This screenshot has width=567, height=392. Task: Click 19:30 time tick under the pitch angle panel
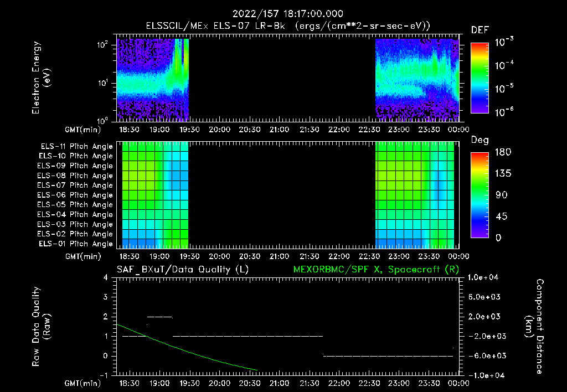pyautogui.click(x=189, y=256)
